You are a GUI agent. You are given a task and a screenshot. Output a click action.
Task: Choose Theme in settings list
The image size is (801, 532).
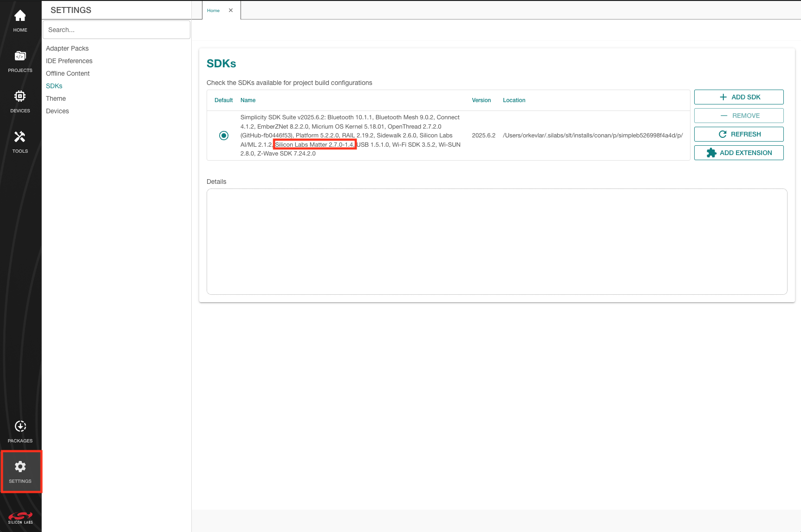point(56,98)
